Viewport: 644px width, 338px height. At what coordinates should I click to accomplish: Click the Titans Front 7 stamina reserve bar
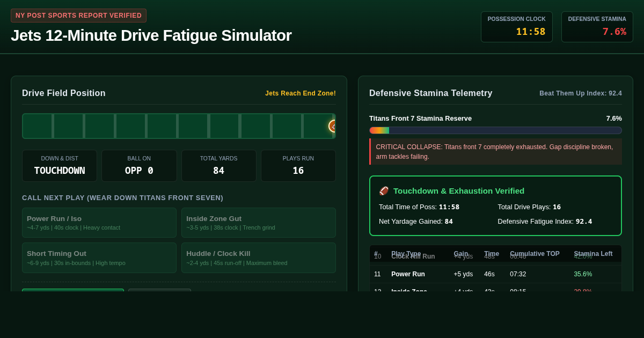point(495,130)
